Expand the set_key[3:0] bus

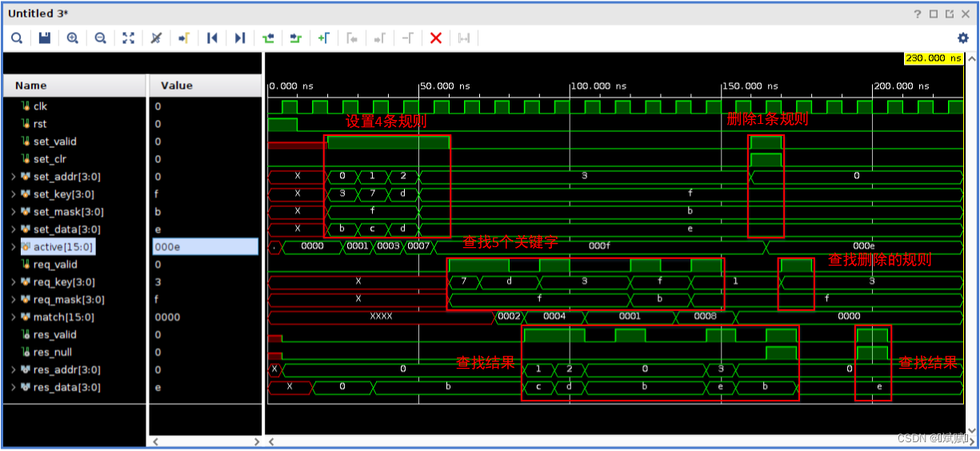point(13,194)
